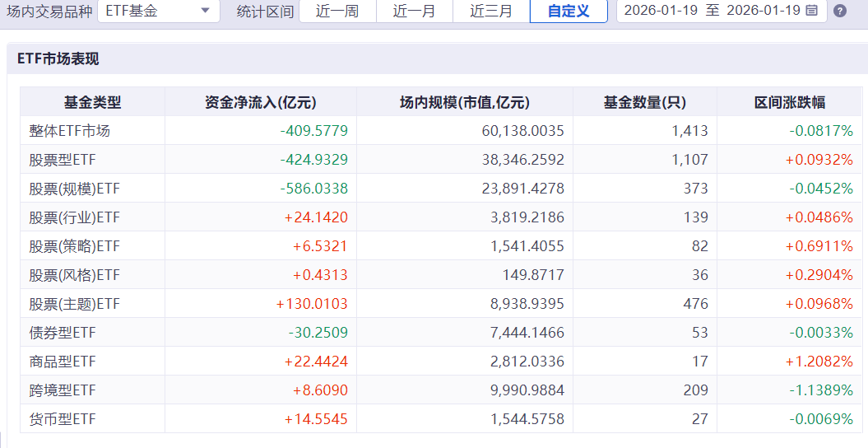
Task: Click market size value 149.8717
Action: (x=534, y=275)
